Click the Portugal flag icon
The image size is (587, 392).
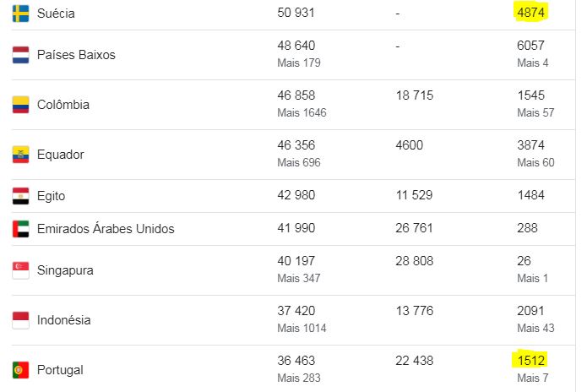click(20, 370)
